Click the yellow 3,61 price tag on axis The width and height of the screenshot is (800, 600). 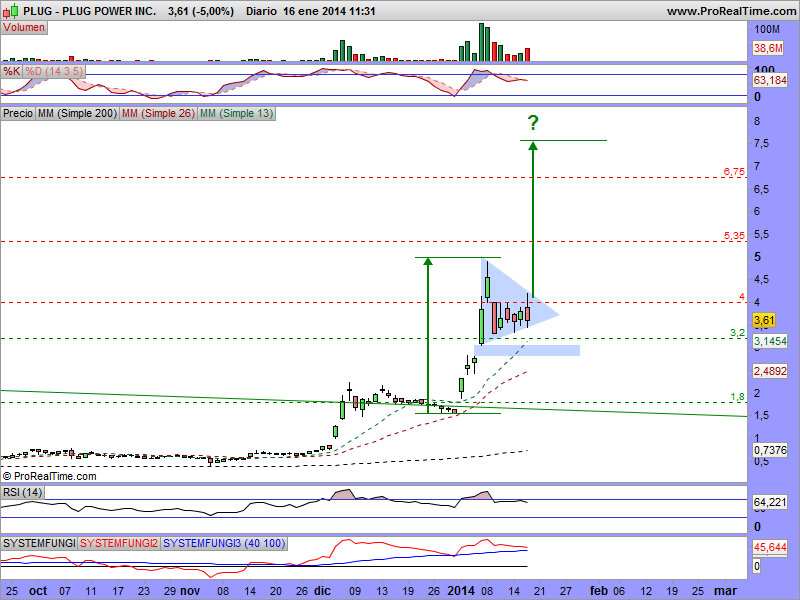tap(764, 320)
